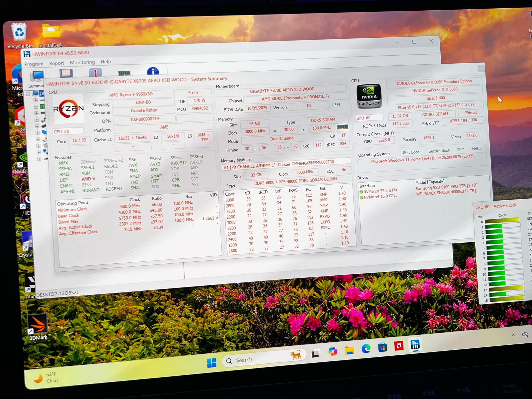
Task: Open the Report menu
Action: [57, 63]
